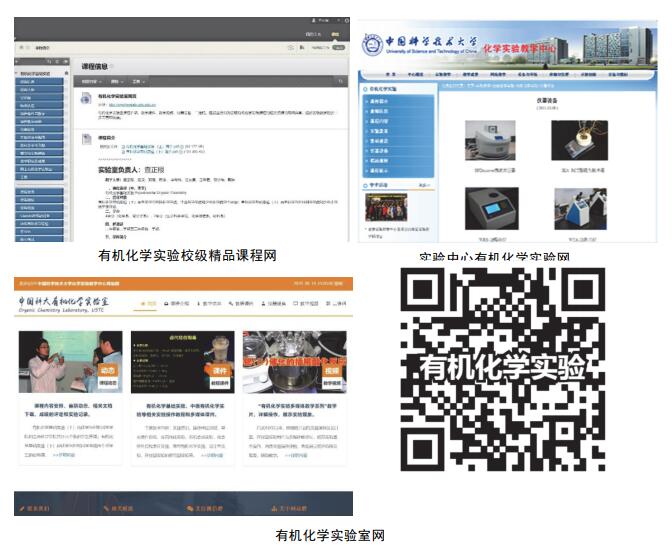
Task: Click the read-more link on the 课件 card
Action: [x=212, y=455]
